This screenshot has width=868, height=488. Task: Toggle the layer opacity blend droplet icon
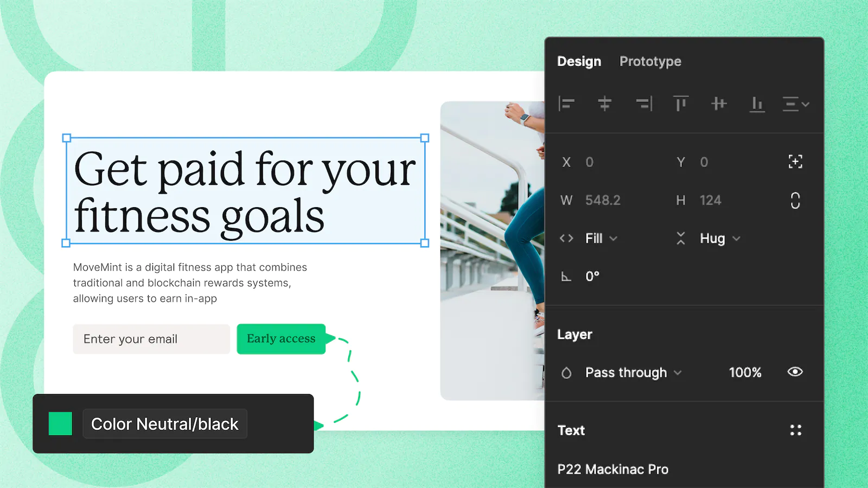(x=566, y=373)
